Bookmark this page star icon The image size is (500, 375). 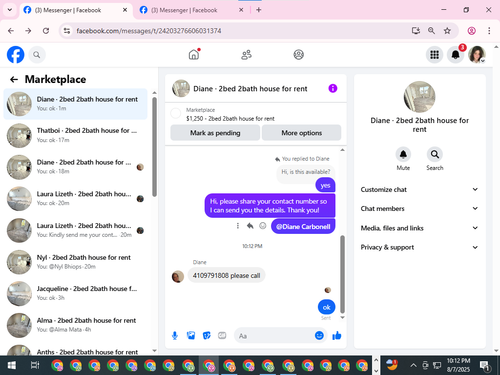point(447,31)
